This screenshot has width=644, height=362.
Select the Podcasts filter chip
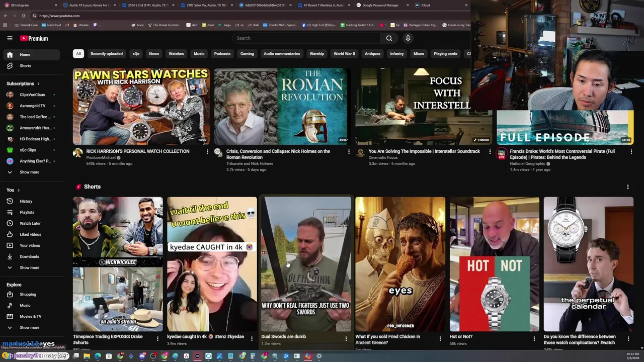tap(222, 54)
